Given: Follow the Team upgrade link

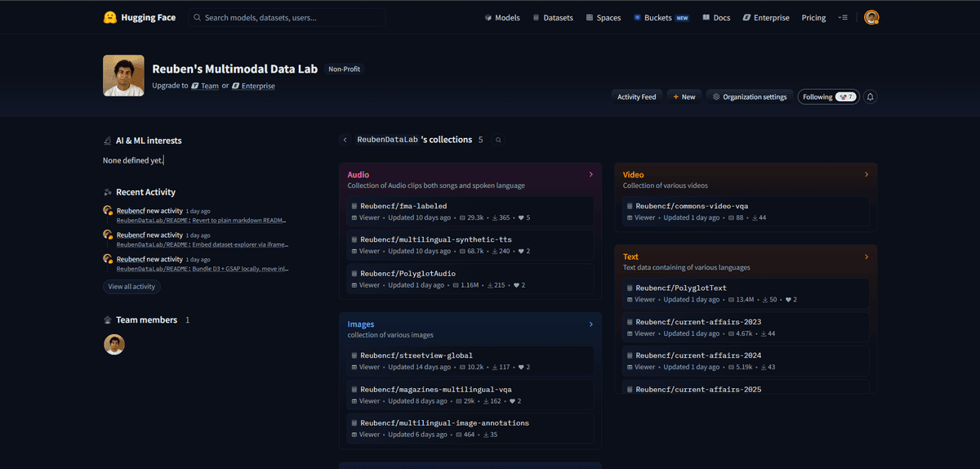Looking at the screenshot, I should pos(205,86).
